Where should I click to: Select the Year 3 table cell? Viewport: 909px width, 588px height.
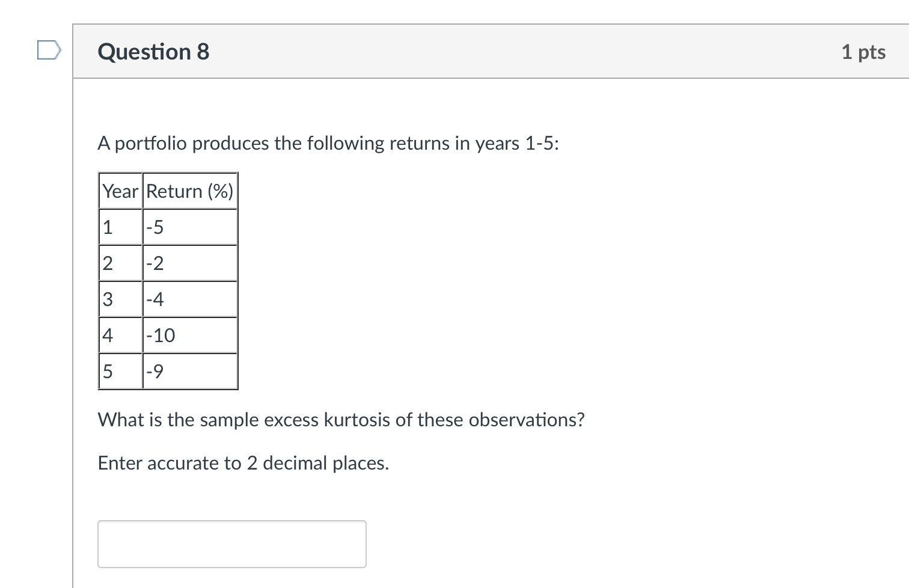tap(120, 299)
